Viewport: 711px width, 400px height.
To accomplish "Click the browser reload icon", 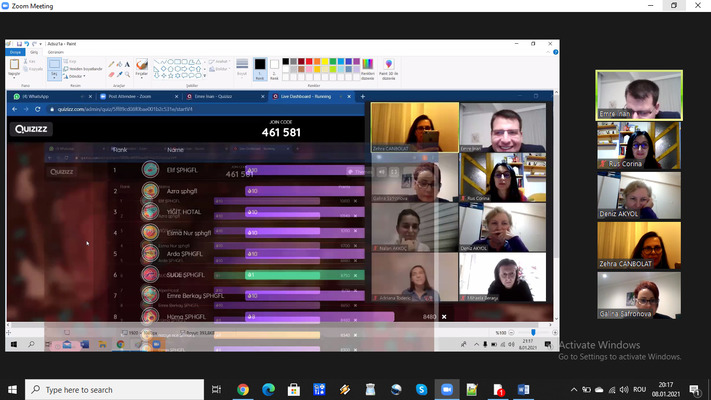I will pos(38,109).
